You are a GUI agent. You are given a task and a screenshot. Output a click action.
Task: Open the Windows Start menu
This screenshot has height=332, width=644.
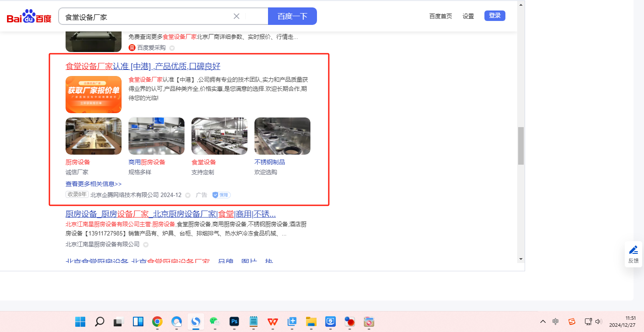click(80, 322)
